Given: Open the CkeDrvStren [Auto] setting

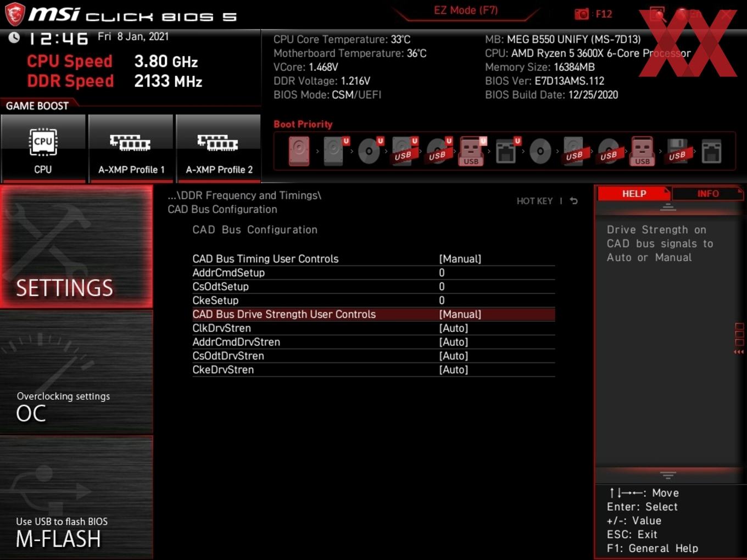Looking at the screenshot, I should [x=374, y=369].
